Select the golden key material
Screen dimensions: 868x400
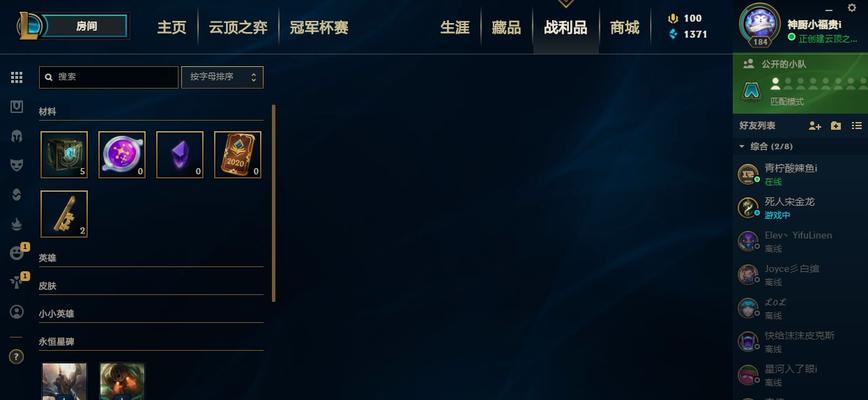[x=64, y=214]
